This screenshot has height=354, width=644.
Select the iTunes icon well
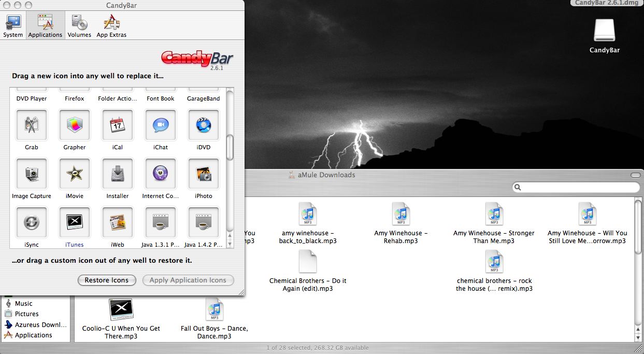click(x=75, y=222)
